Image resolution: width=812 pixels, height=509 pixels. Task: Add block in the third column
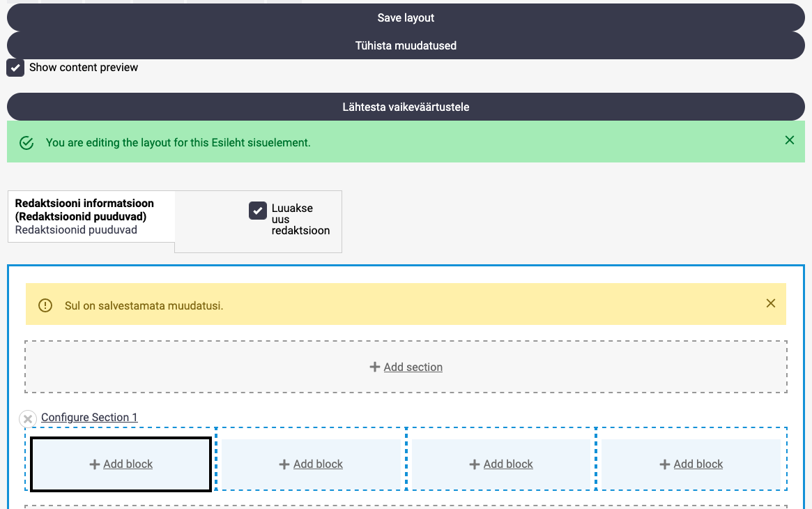(x=508, y=464)
